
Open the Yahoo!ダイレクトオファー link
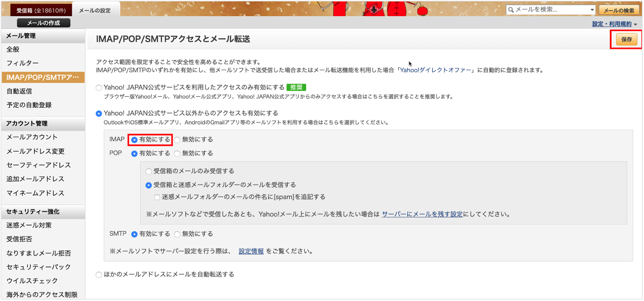point(436,70)
